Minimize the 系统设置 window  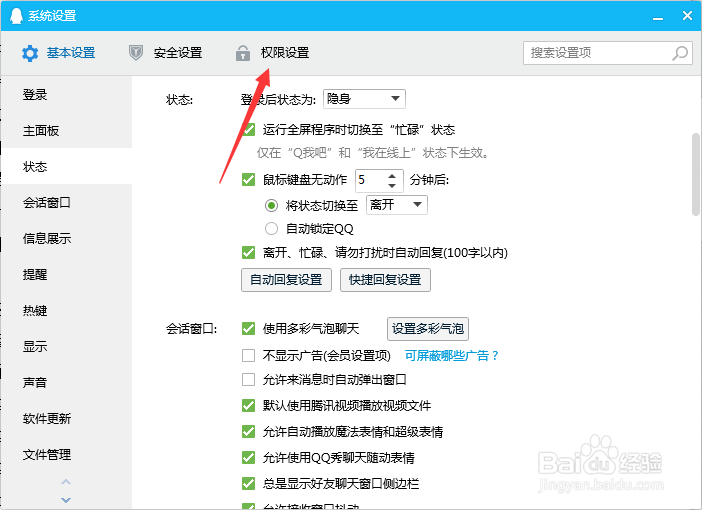658,17
